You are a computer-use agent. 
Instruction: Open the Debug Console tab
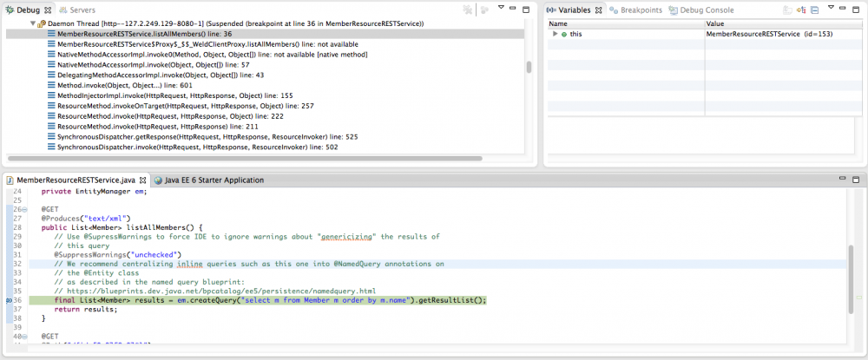tap(706, 10)
